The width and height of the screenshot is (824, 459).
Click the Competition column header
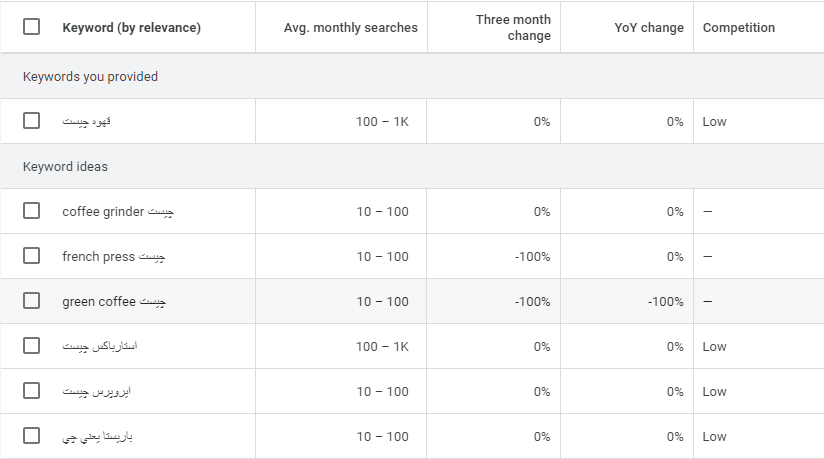coord(738,28)
